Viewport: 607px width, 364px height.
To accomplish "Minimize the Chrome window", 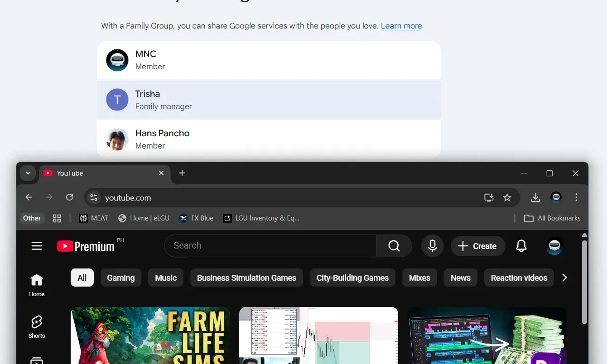I will pos(524,173).
